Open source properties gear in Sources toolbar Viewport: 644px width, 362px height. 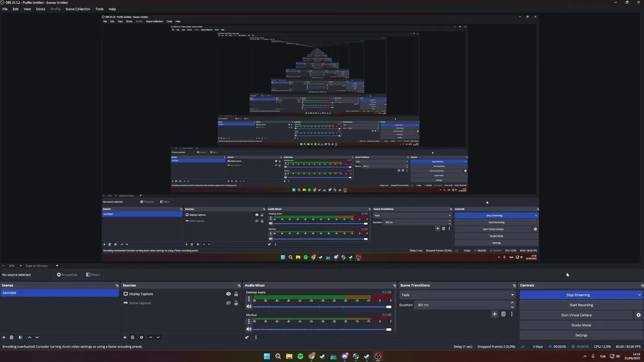(141, 337)
